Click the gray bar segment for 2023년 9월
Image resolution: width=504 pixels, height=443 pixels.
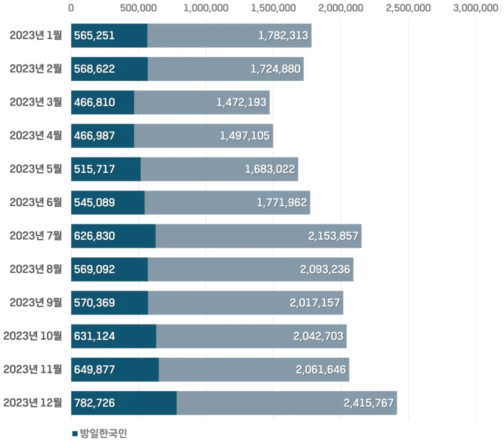tap(217, 303)
